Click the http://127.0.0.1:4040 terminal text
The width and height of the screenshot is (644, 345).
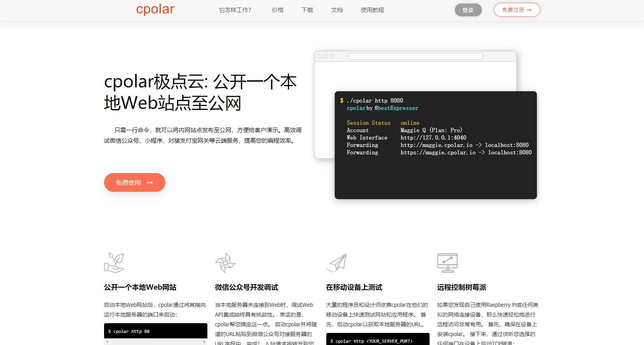coord(433,138)
